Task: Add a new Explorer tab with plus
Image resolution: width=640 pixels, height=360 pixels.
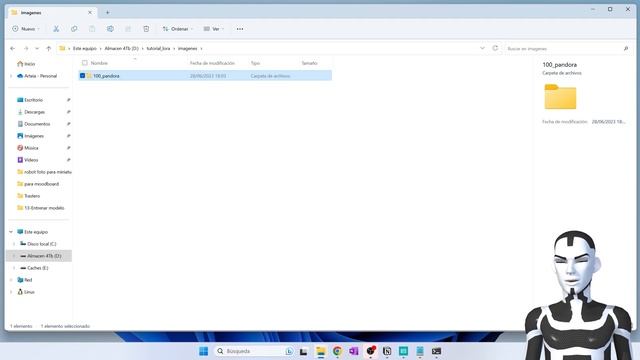Action: pos(107,13)
